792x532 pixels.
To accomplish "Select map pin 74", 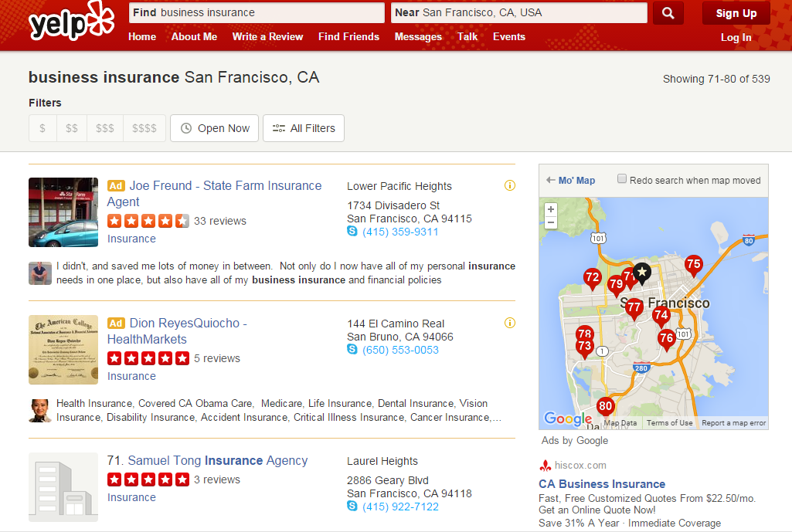I will pyautogui.click(x=661, y=317).
